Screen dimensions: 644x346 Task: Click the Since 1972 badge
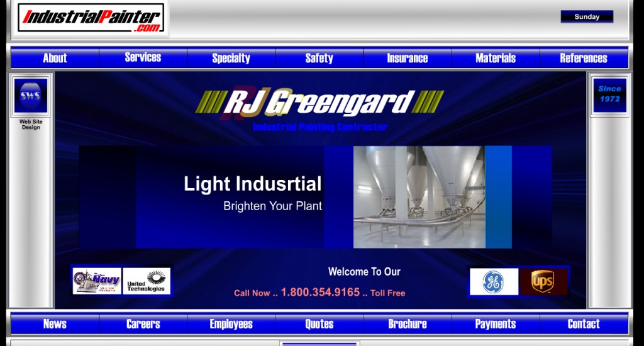tap(610, 95)
